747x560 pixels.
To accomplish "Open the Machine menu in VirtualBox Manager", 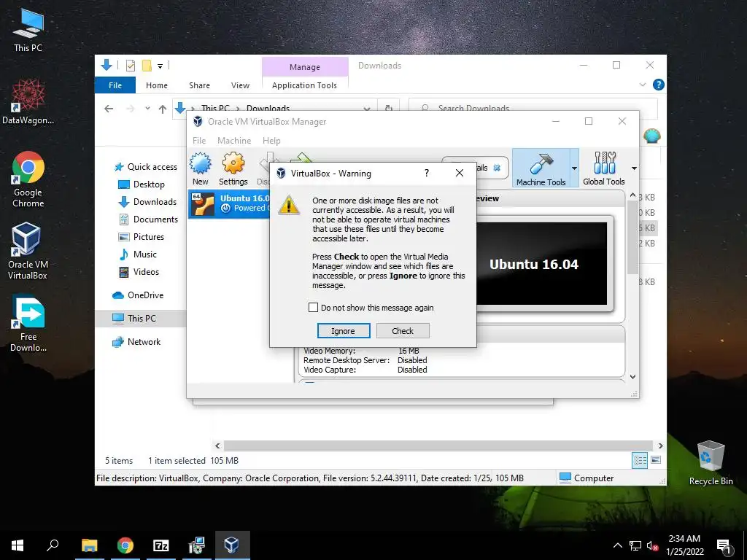I will coord(234,141).
